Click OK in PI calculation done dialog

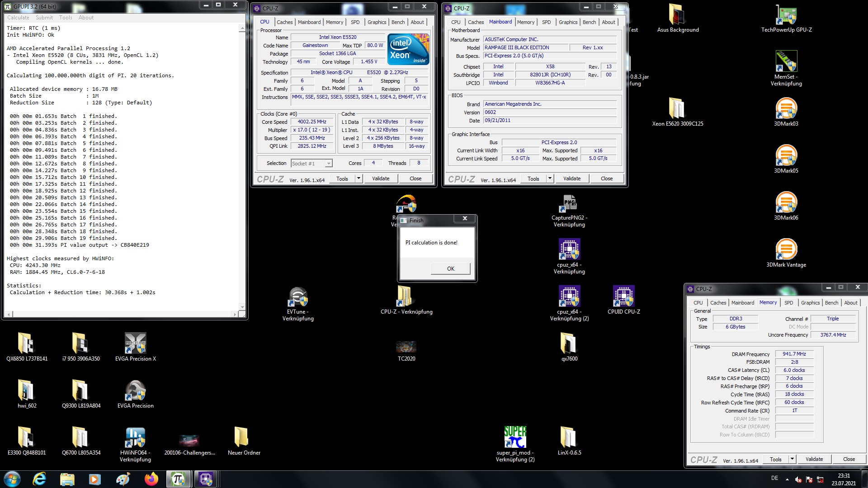(x=450, y=269)
